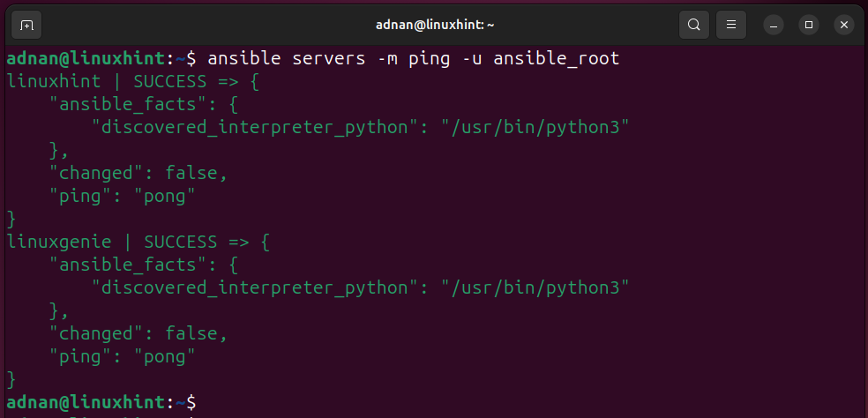Click the empty prompt at the bottom
This screenshot has height=418, width=868.
(101, 402)
